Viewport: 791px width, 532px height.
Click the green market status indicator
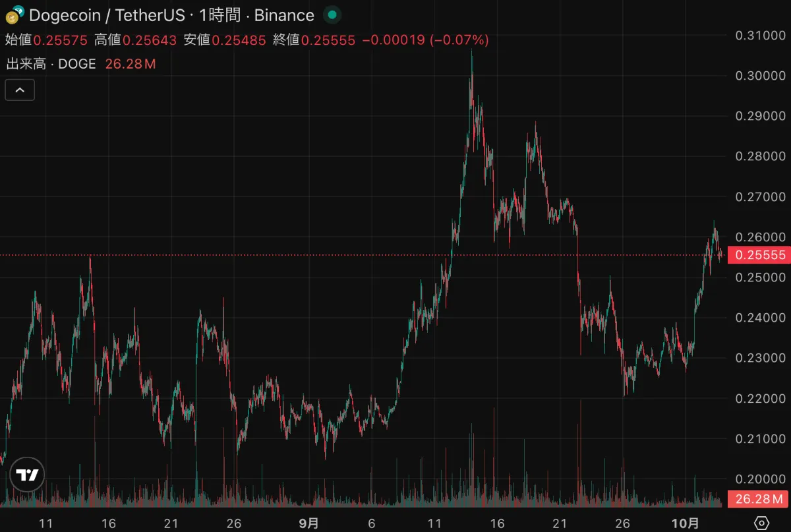click(333, 15)
